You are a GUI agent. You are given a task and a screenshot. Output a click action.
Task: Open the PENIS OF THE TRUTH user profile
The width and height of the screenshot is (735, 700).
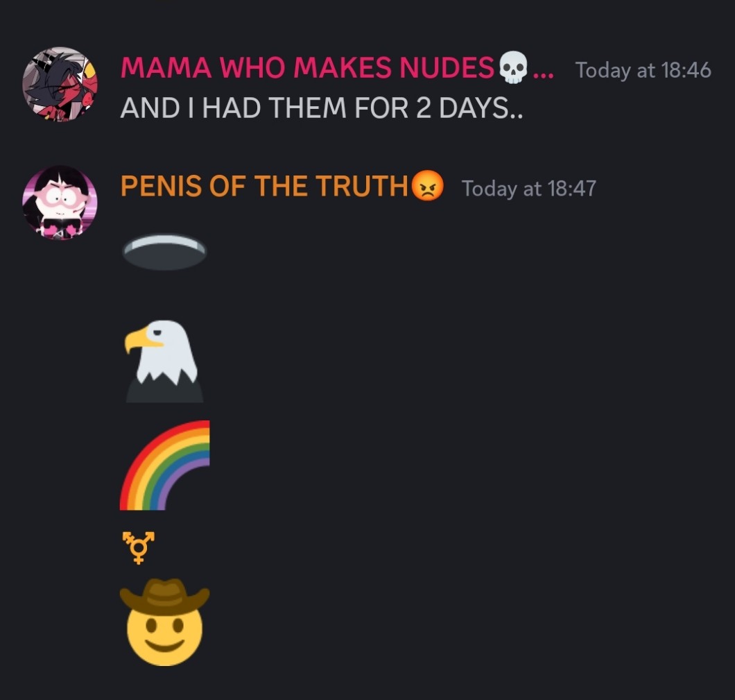tap(264, 186)
